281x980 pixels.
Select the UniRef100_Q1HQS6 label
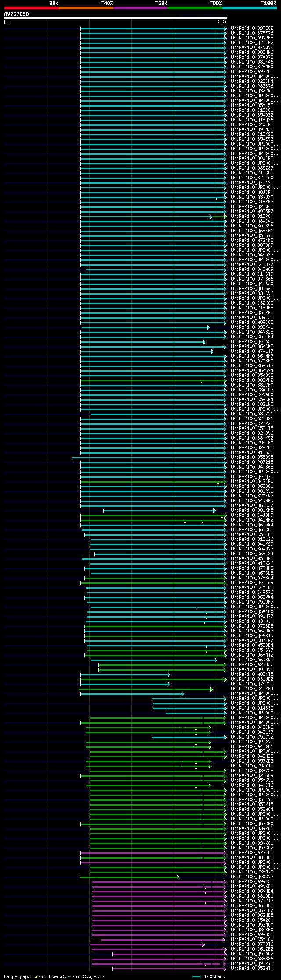[x=252, y=120]
